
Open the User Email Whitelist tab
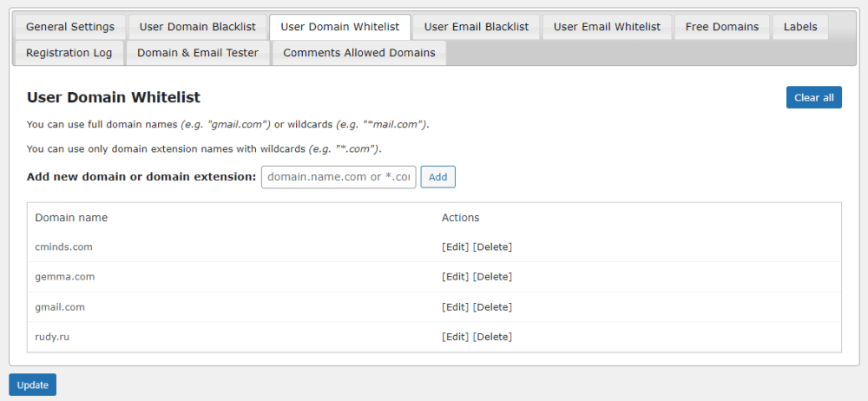click(607, 27)
